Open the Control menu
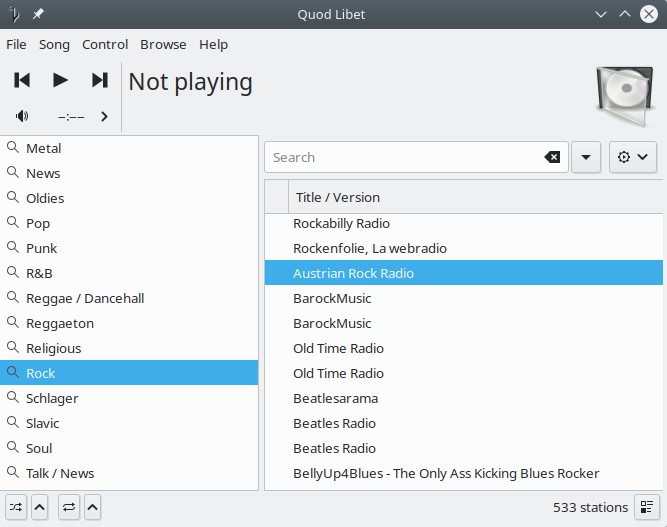Screen dimensions: 667x527 (105, 44)
